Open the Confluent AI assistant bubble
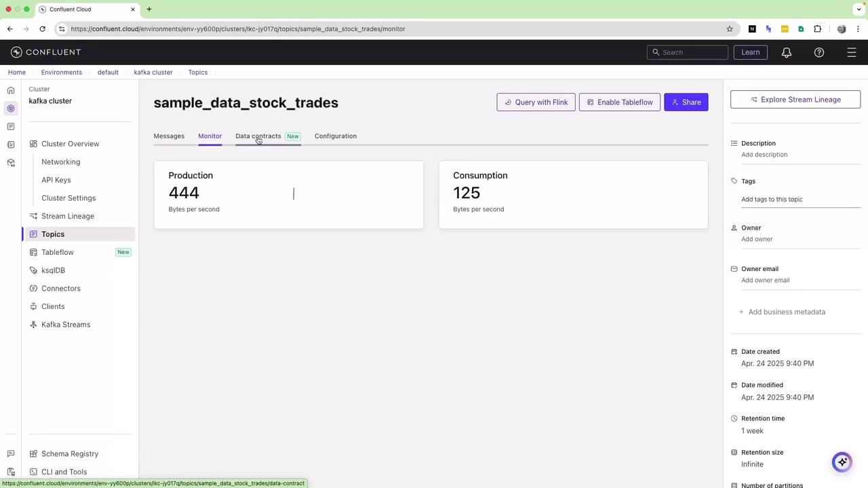This screenshot has width=868, height=488. (x=842, y=462)
